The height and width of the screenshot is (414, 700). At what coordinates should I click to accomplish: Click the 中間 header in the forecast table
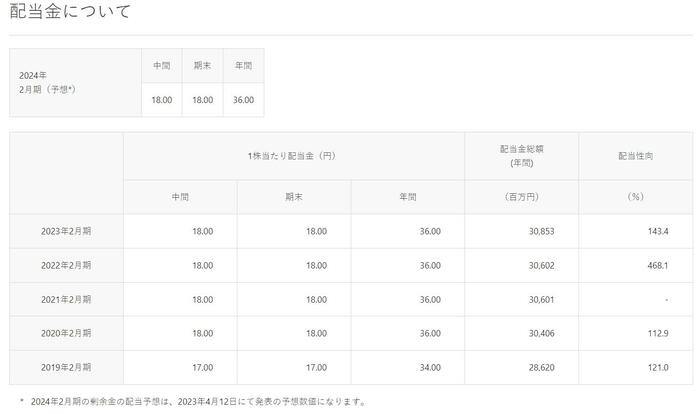click(161, 65)
